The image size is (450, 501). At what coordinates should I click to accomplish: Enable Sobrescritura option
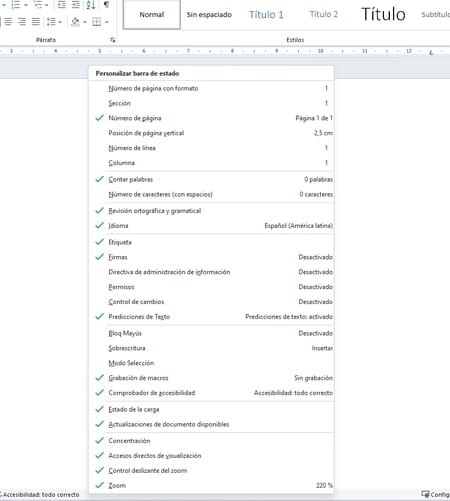pos(212,348)
